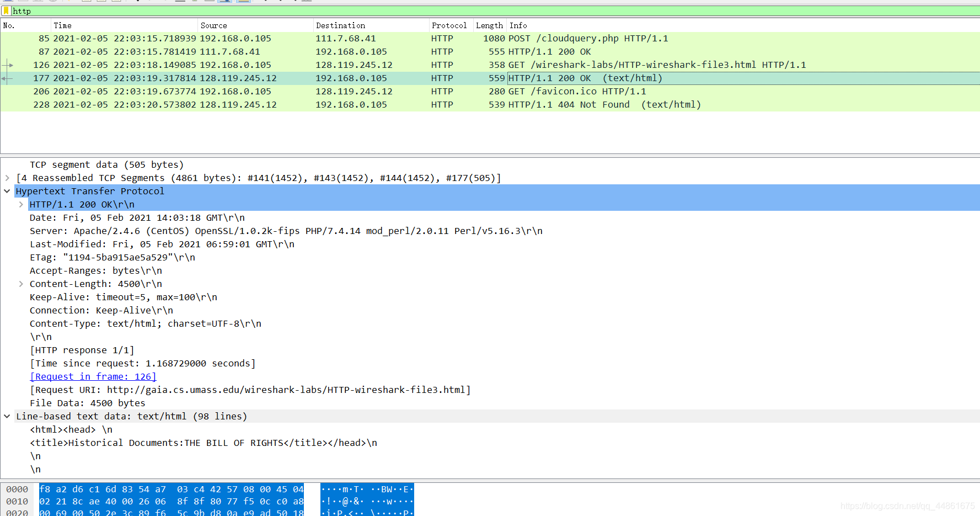The image size is (980, 516).
Task: Select packet 177 HTTP/1.1 200 OK (text/html)
Action: pos(490,78)
